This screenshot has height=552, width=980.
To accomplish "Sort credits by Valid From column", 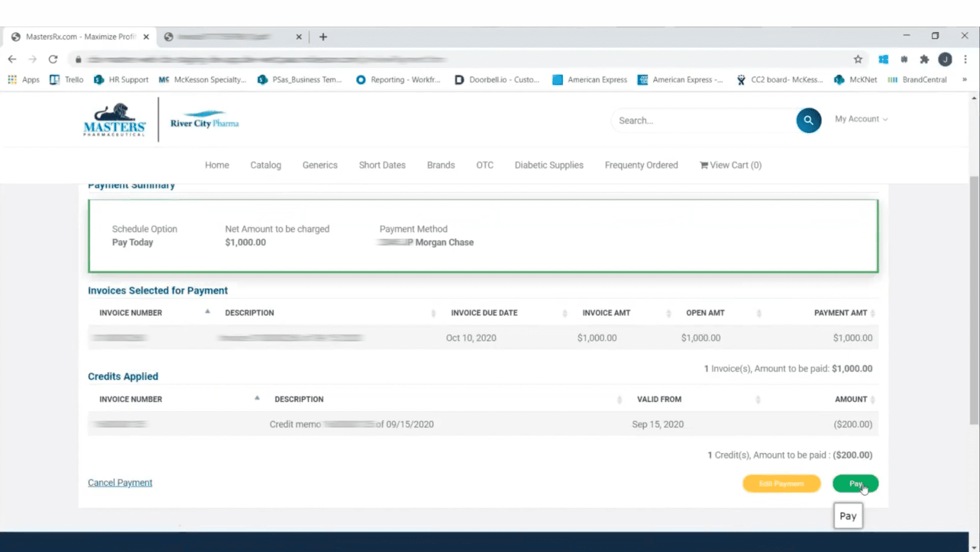I will pos(659,399).
